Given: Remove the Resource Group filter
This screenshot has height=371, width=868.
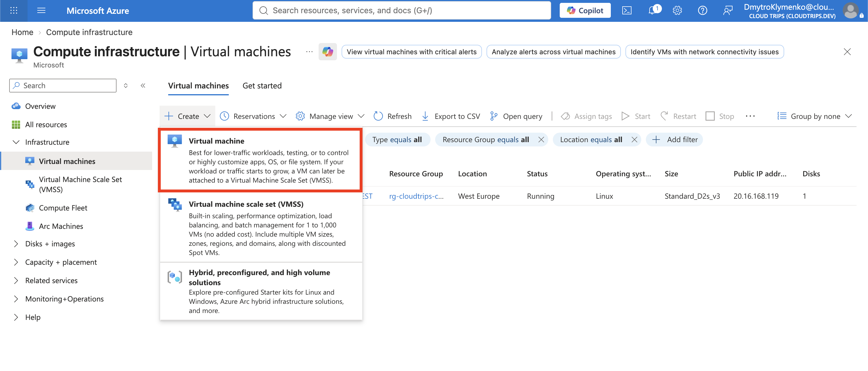Looking at the screenshot, I should pos(541,140).
